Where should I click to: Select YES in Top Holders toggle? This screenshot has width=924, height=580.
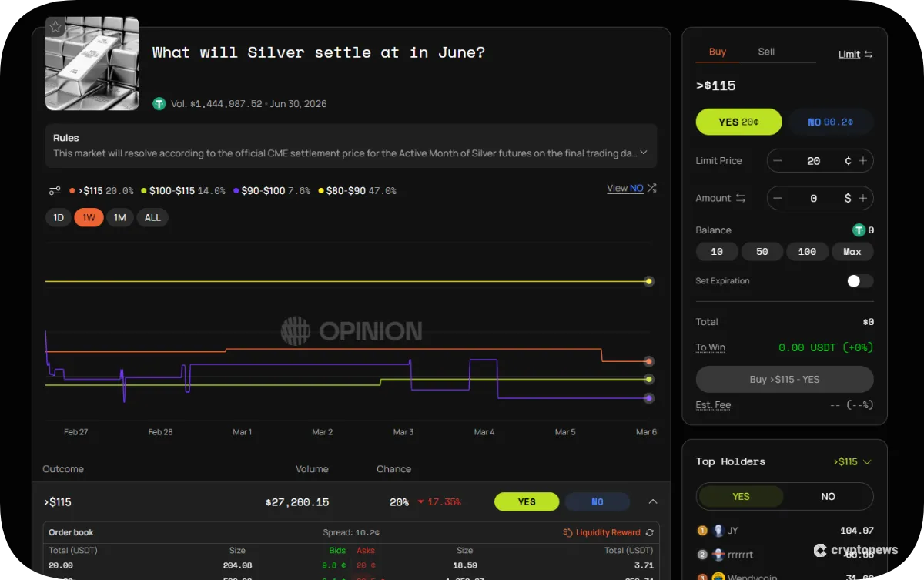point(741,497)
